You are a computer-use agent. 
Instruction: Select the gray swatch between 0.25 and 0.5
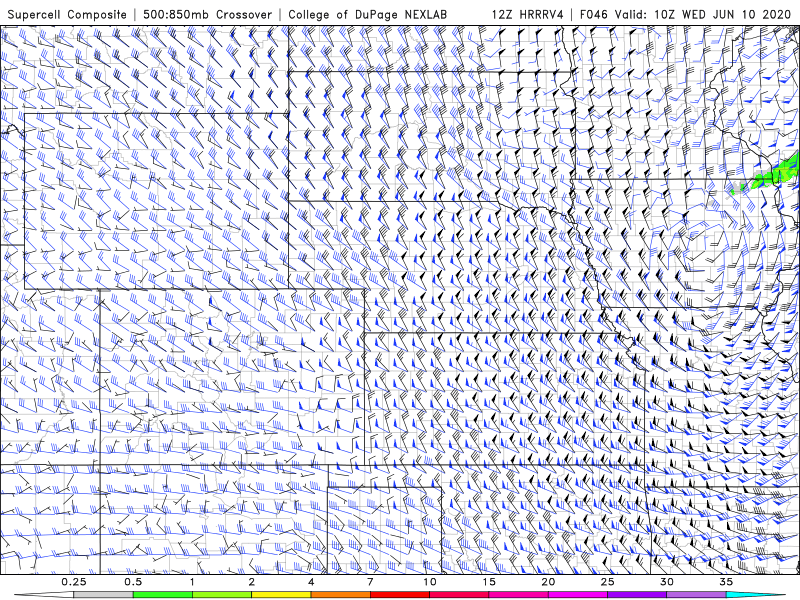click(x=103, y=595)
